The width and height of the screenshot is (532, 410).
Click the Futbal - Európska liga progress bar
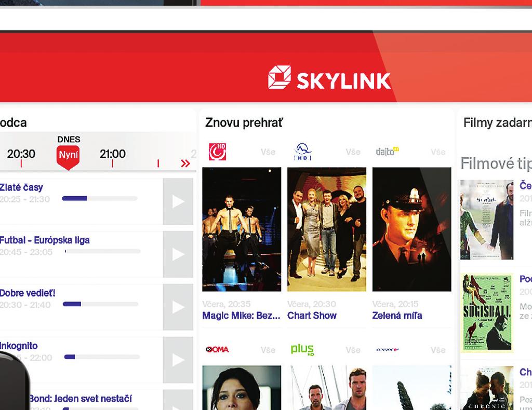pos(102,251)
